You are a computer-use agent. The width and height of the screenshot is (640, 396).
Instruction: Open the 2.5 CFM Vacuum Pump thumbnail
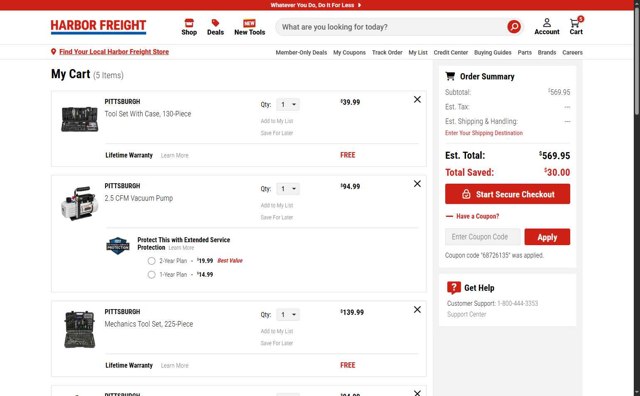point(79,203)
